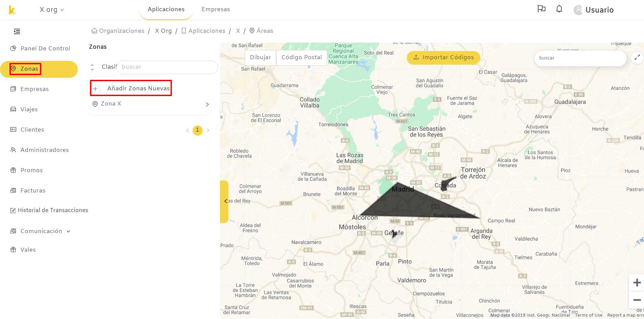This screenshot has width=644, height=319.
Task: Zoom out on the map
Action: (637, 300)
